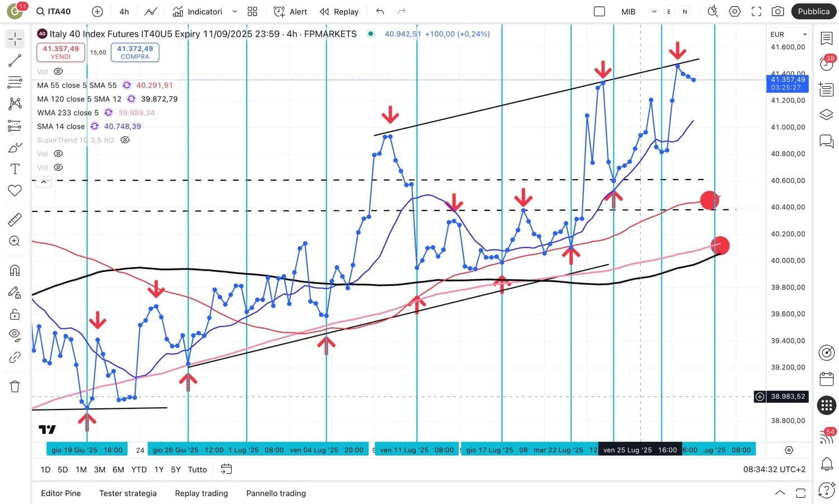Screen dimensions: 839x504
Task: Click the COMPRA buy button
Action: (135, 52)
